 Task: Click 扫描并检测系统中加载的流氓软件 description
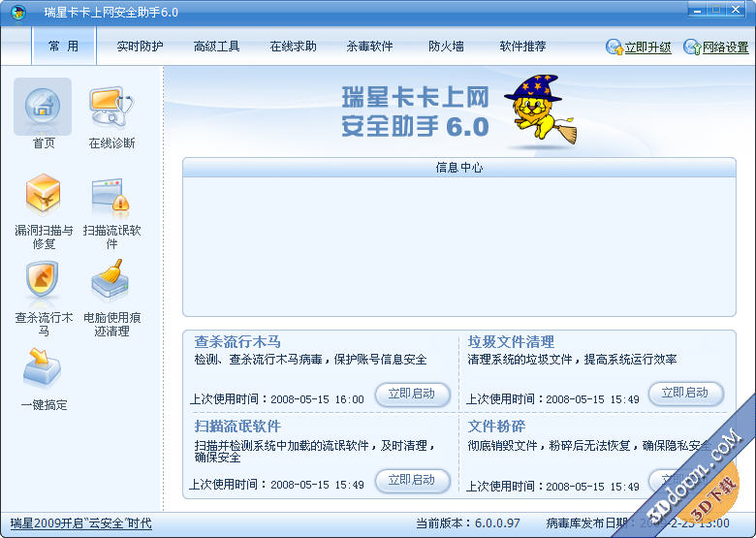(314, 451)
